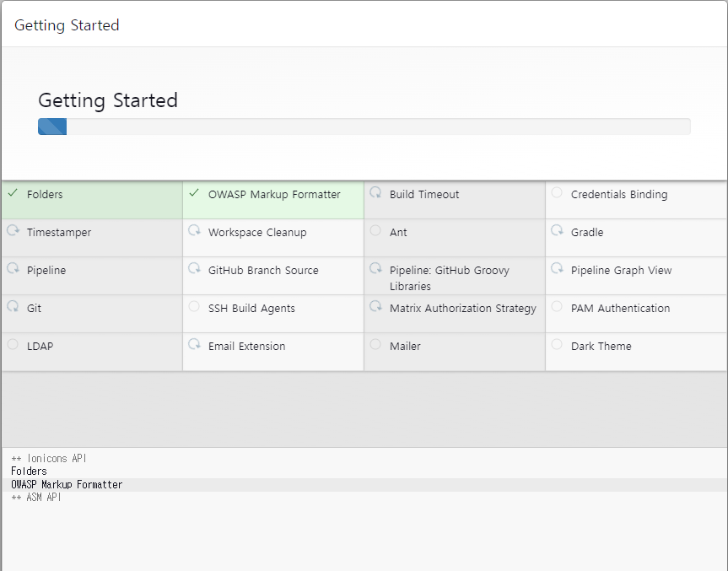Select the Build Timeout plugin name
This screenshot has height=571, width=728.
click(424, 195)
